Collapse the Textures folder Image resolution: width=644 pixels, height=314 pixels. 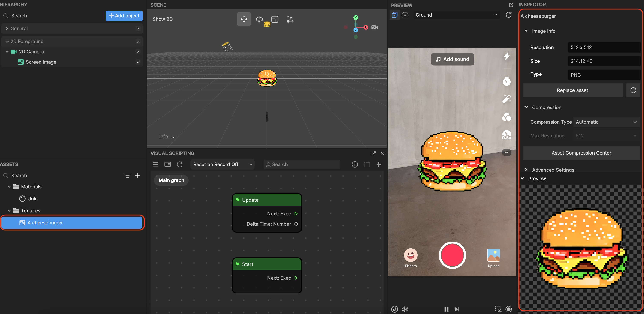pos(9,211)
